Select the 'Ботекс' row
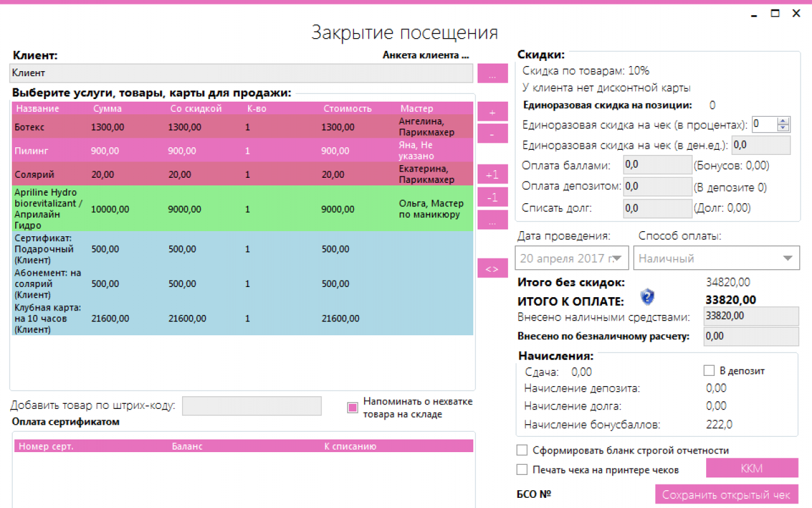 243,127
